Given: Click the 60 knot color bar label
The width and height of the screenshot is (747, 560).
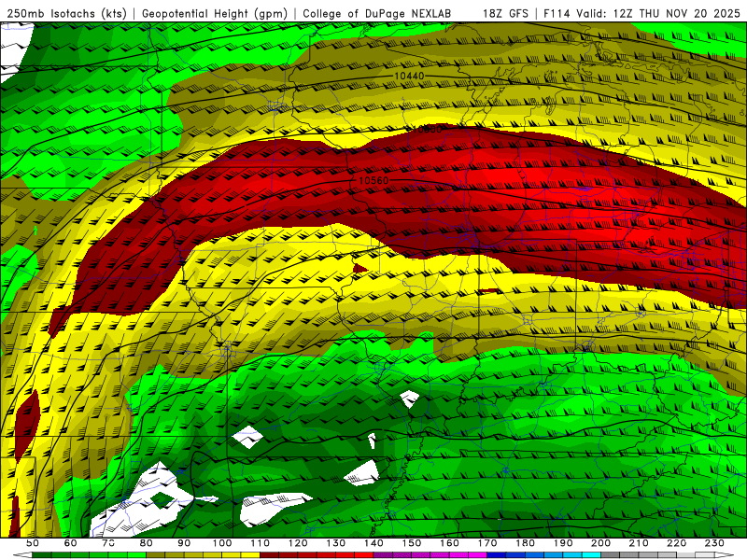Looking at the screenshot, I should [70, 543].
